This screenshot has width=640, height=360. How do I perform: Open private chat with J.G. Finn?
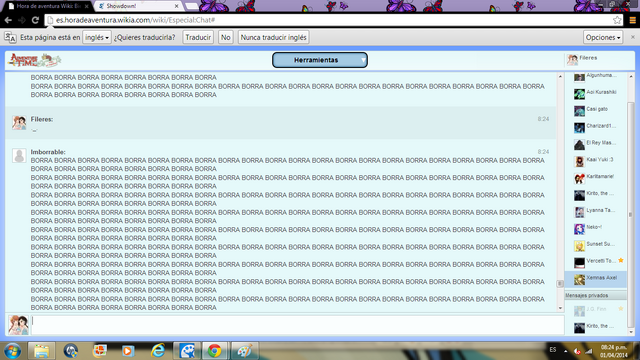[596, 310]
